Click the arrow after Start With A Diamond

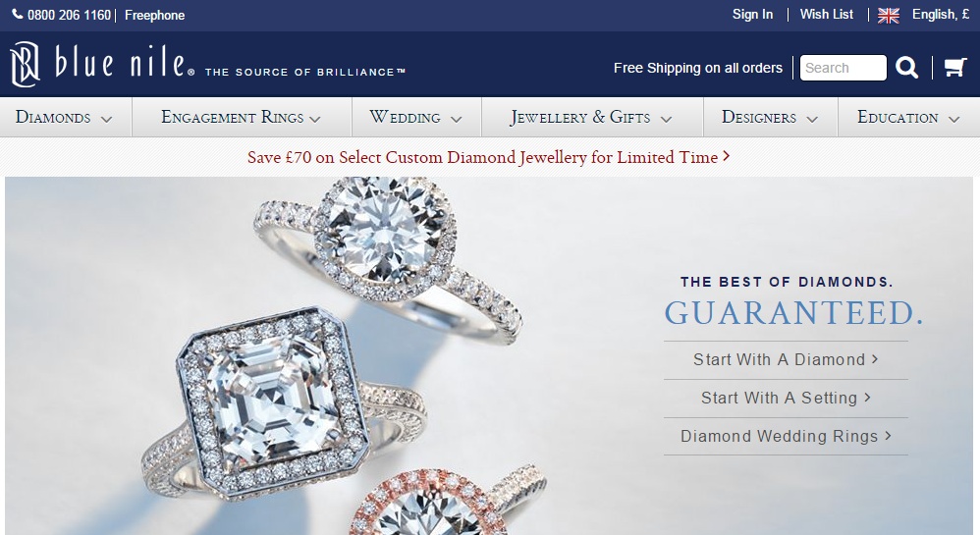(875, 358)
